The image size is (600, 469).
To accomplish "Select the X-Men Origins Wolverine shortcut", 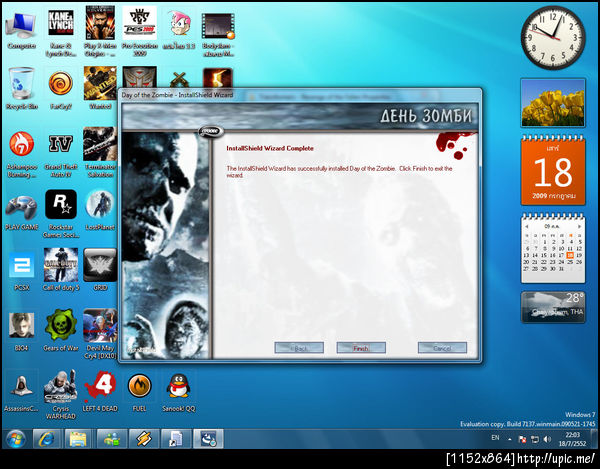I will click(x=100, y=33).
